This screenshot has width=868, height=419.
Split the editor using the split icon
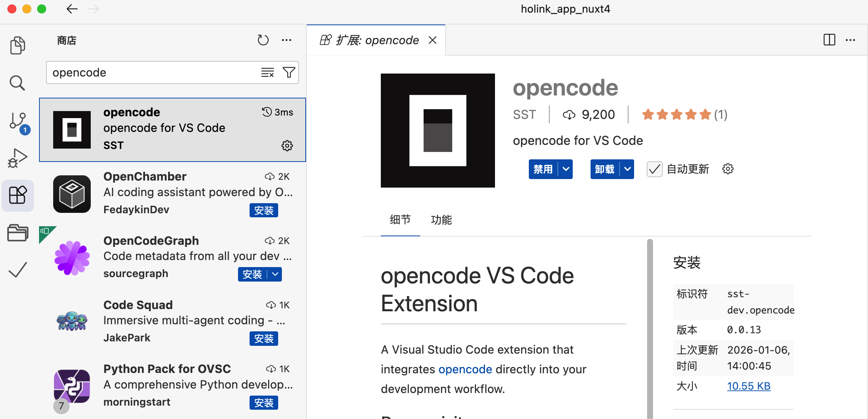829,40
